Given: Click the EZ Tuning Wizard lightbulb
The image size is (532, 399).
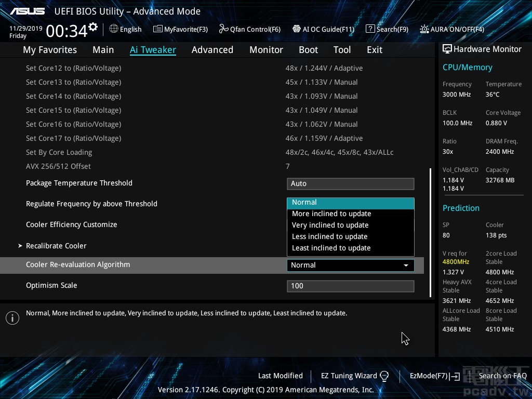Looking at the screenshot, I should (384, 376).
